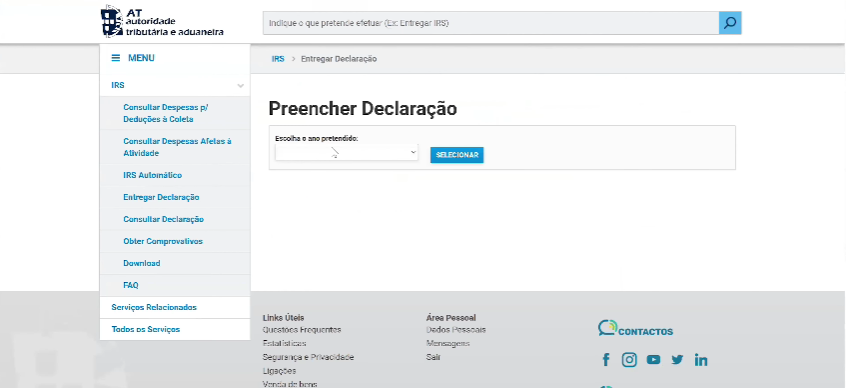Open Consultar Despesas Afetas à Atividade

(x=177, y=147)
